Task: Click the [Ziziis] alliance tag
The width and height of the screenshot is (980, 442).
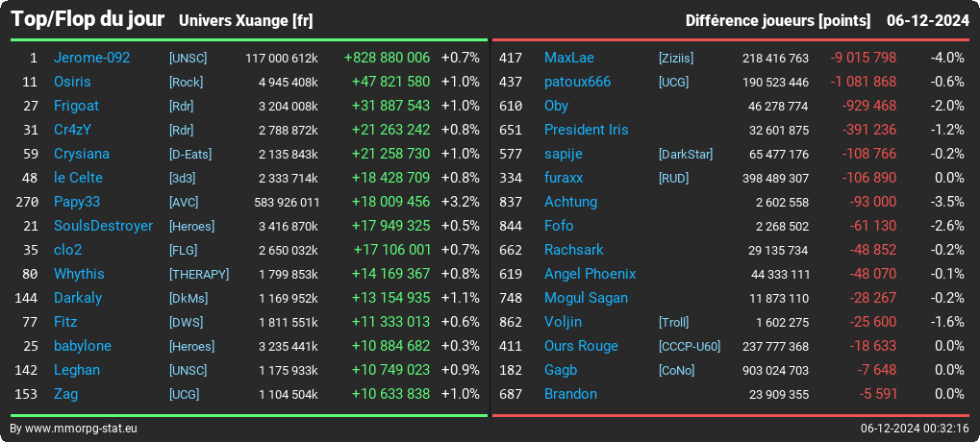Action: (x=676, y=58)
